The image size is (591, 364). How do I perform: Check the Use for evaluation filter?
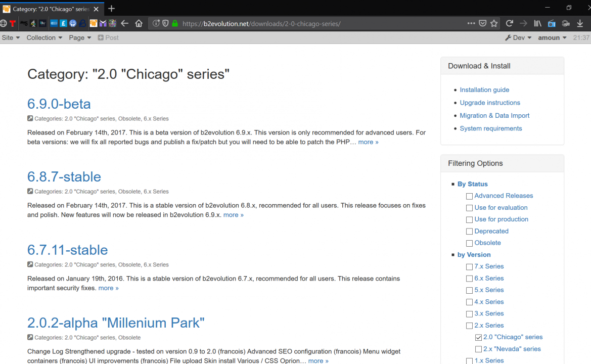pyautogui.click(x=469, y=208)
